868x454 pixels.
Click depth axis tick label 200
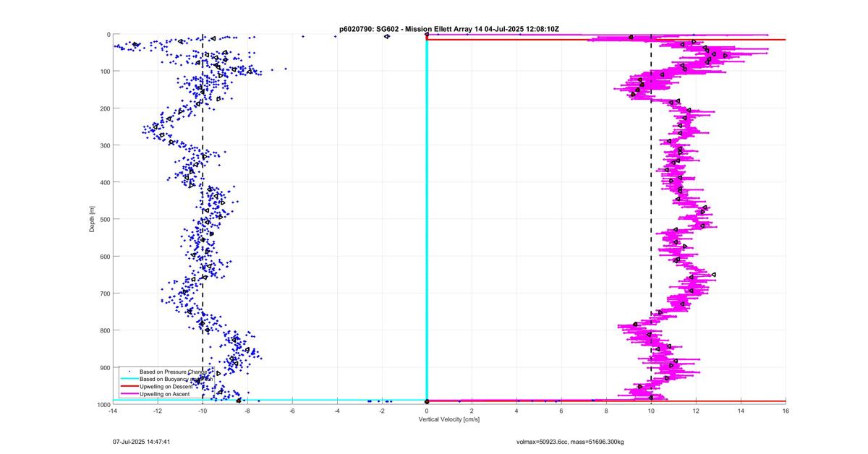pyautogui.click(x=105, y=108)
